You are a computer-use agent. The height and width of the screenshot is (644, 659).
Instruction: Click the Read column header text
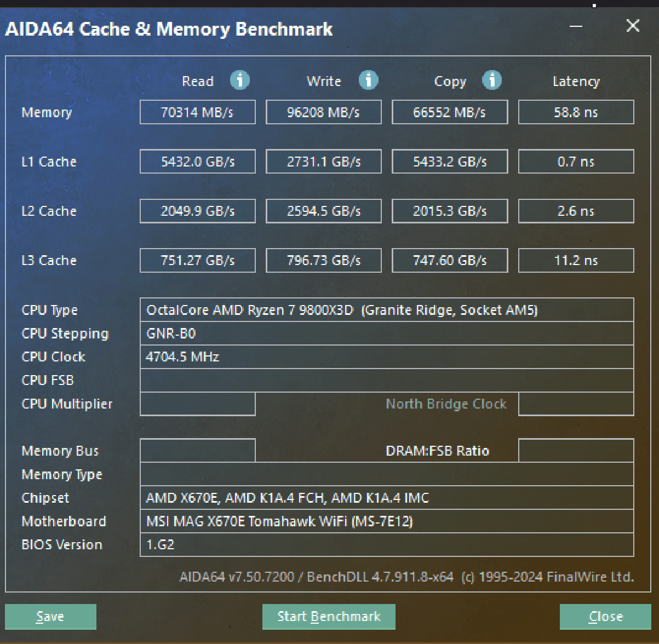[x=198, y=81]
